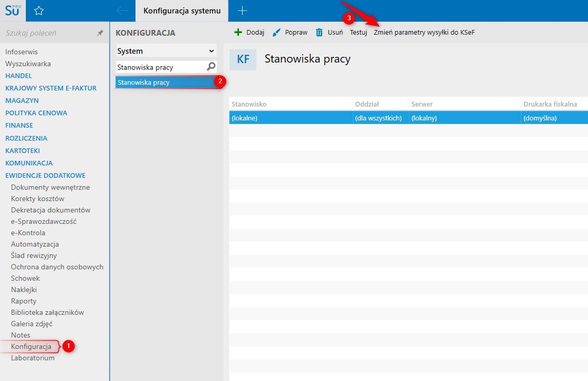Image resolution: width=588 pixels, height=381 pixels.
Task: Expand the MAGAZYN module
Action: pyautogui.click(x=22, y=100)
